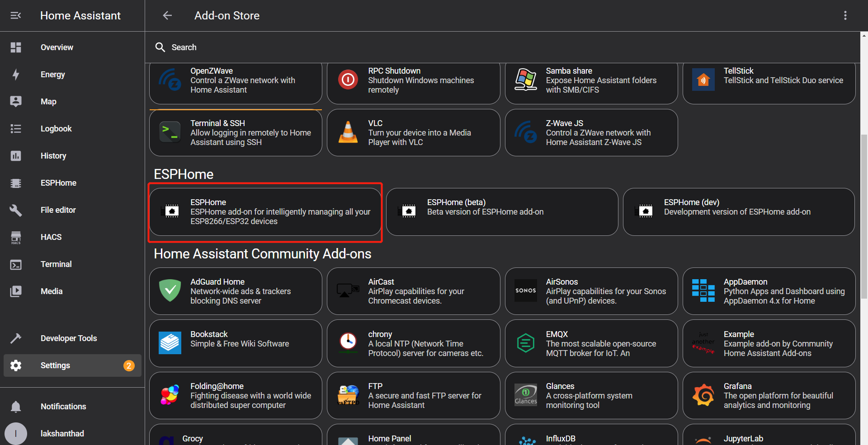The image size is (868, 445).
Task: Click the AirSonos SONOS logo icon
Action: (526, 290)
